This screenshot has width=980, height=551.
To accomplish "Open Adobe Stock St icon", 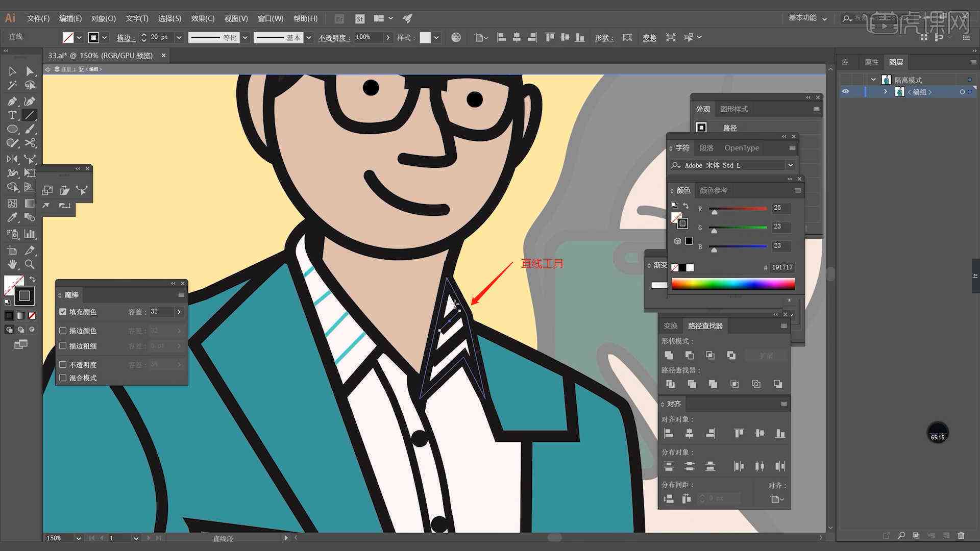I will 360,19.
